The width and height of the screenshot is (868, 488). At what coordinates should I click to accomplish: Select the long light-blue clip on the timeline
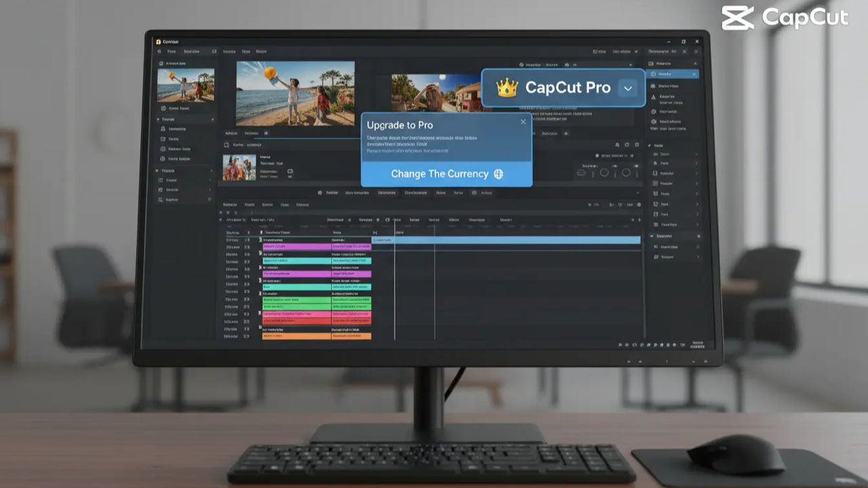tap(507, 240)
